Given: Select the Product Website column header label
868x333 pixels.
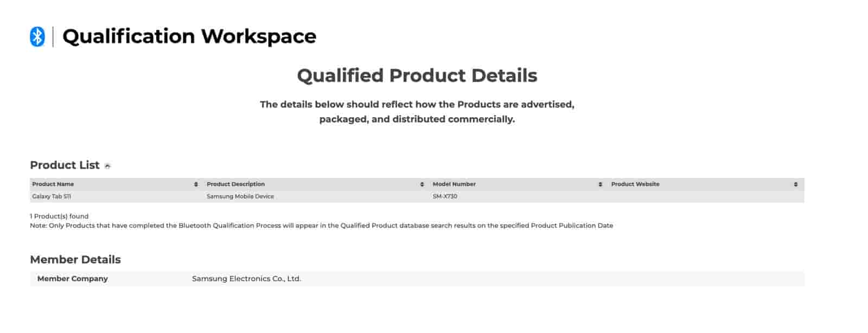Looking at the screenshot, I should click(635, 184).
